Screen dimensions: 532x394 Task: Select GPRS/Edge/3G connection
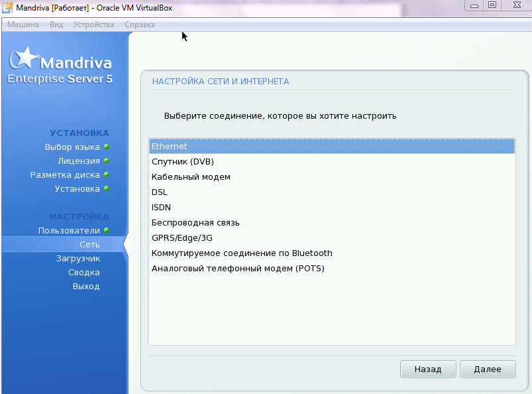(x=332, y=237)
